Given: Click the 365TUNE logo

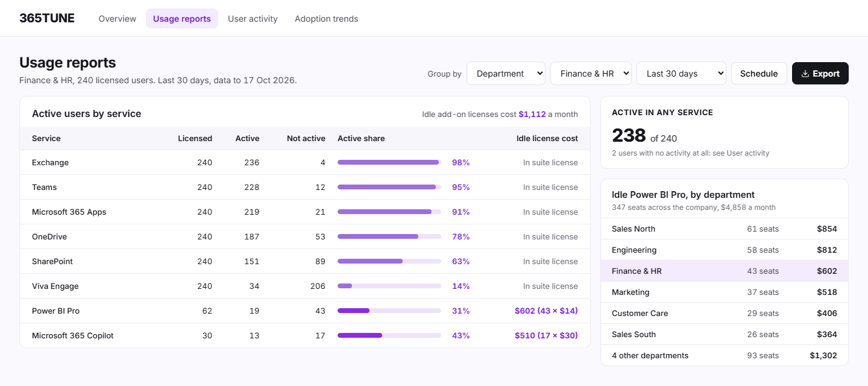Looking at the screenshot, I should (x=47, y=18).
